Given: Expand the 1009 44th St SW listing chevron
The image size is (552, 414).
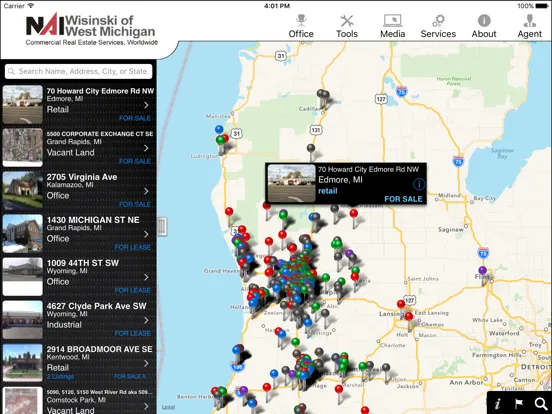Looking at the screenshot, I should [x=146, y=277].
